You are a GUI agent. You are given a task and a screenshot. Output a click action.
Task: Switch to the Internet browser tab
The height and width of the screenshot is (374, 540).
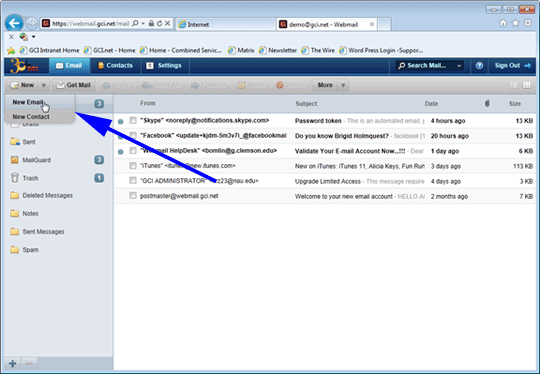[226, 24]
